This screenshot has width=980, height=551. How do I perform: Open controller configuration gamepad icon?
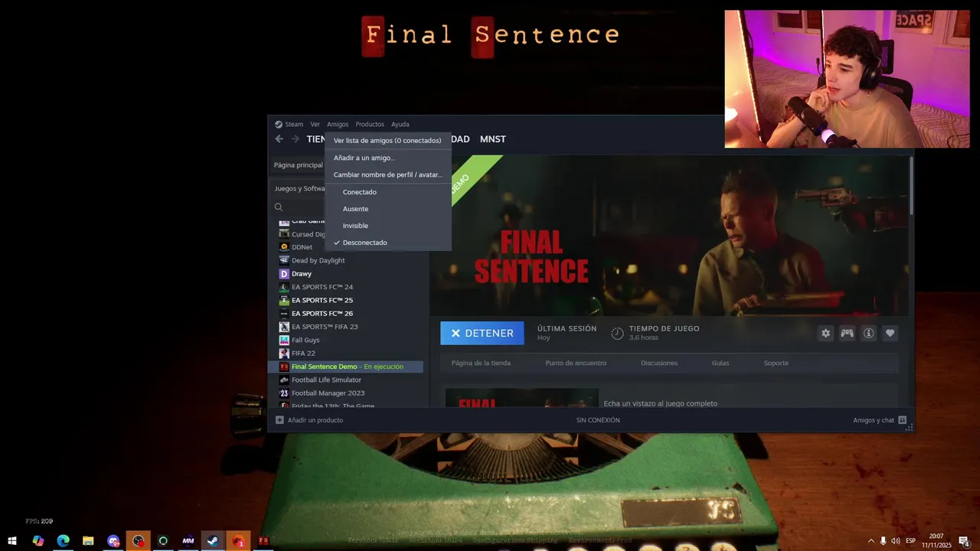pyautogui.click(x=847, y=333)
